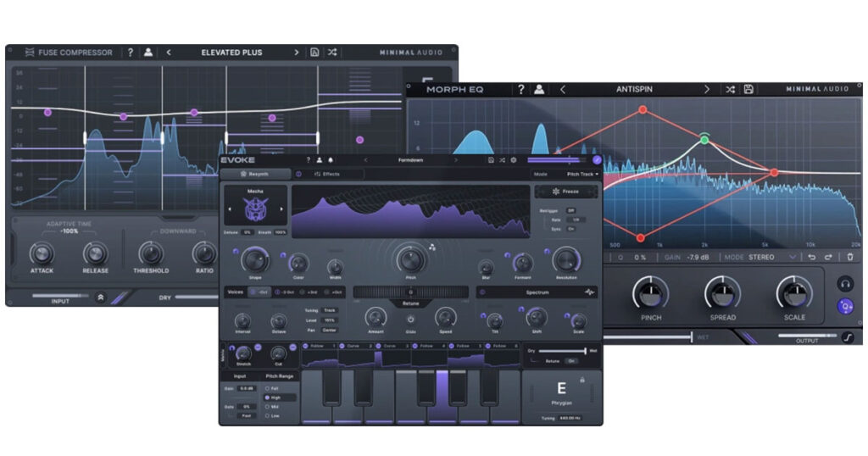Go to next Morph EQ preset
Image resolution: width=868 pixels, height=456 pixels.
pyautogui.click(x=706, y=89)
